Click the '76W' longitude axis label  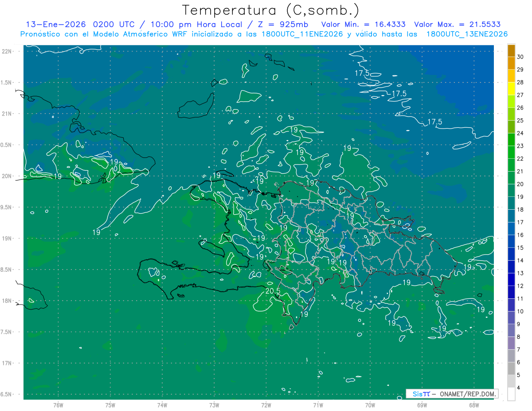click(x=58, y=405)
